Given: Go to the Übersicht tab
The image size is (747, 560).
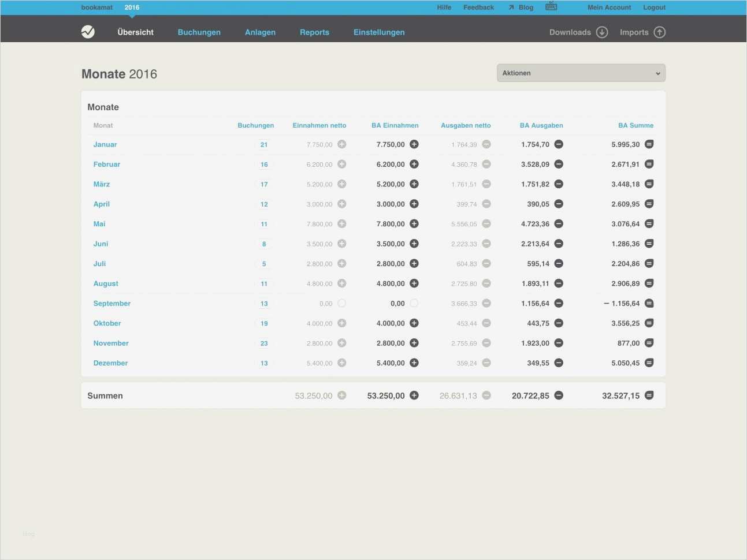Looking at the screenshot, I should 136,32.
